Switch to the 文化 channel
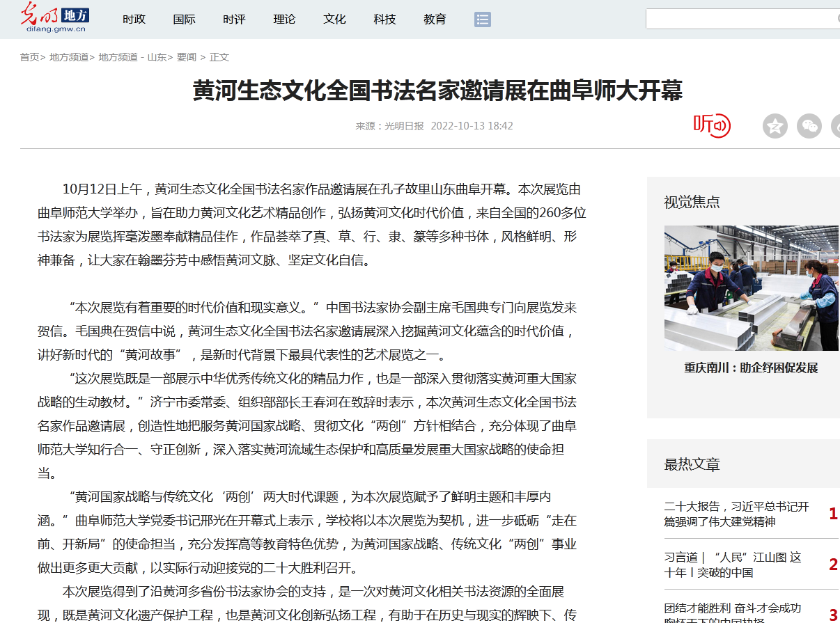 tap(334, 19)
